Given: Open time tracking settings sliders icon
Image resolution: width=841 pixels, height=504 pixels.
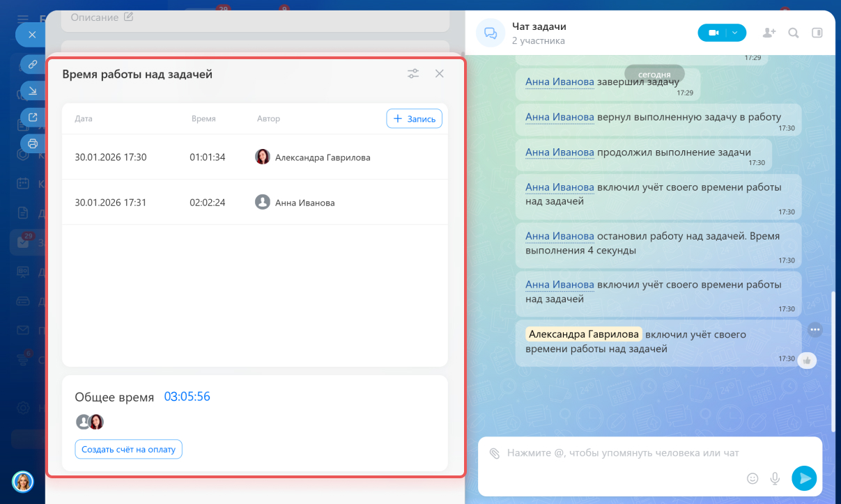Looking at the screenshot, I should [413, 74].
